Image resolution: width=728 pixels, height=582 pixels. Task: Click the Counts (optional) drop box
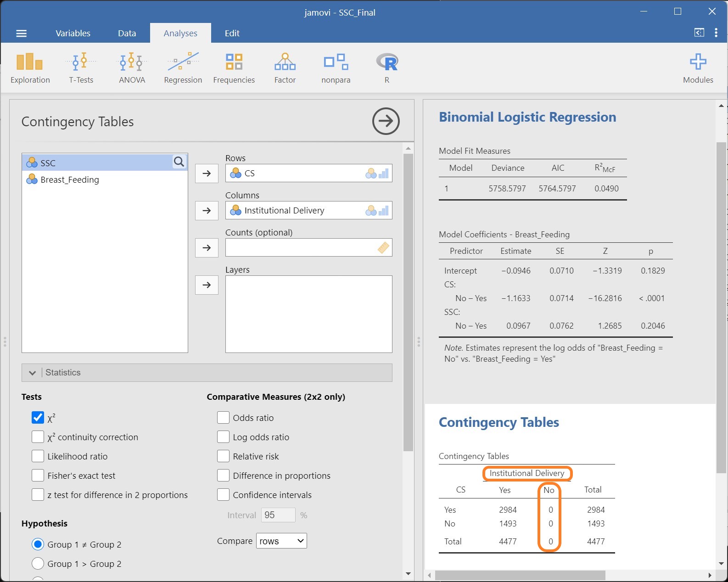[308, 247]
